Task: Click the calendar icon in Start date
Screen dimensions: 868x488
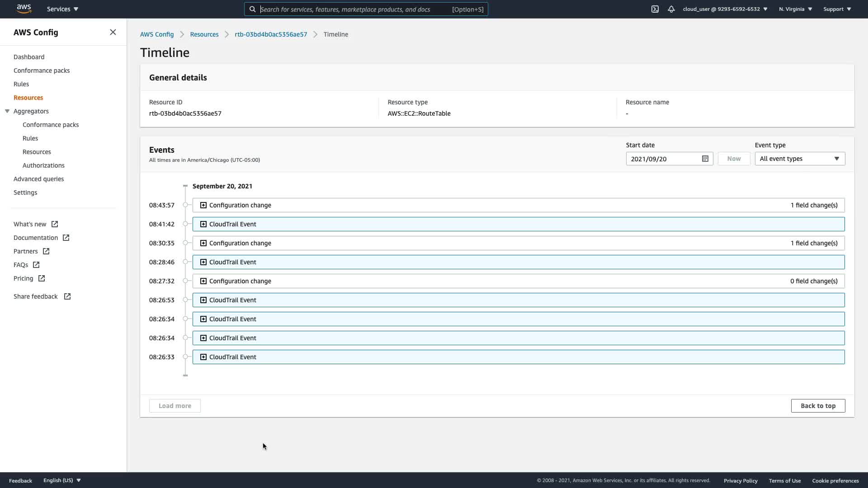Action: coord(705,159)
